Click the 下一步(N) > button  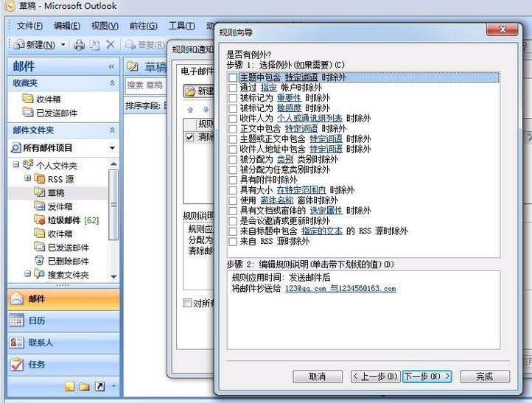click(427, 376)
